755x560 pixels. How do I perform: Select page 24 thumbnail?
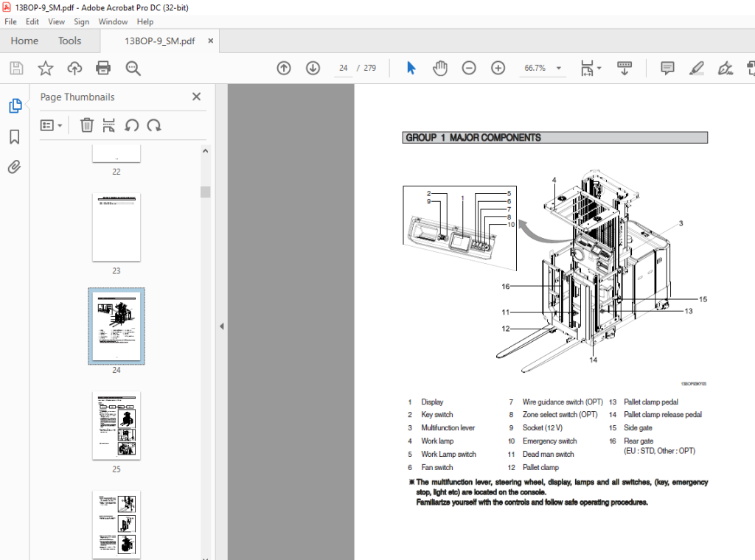coord(116,326)
